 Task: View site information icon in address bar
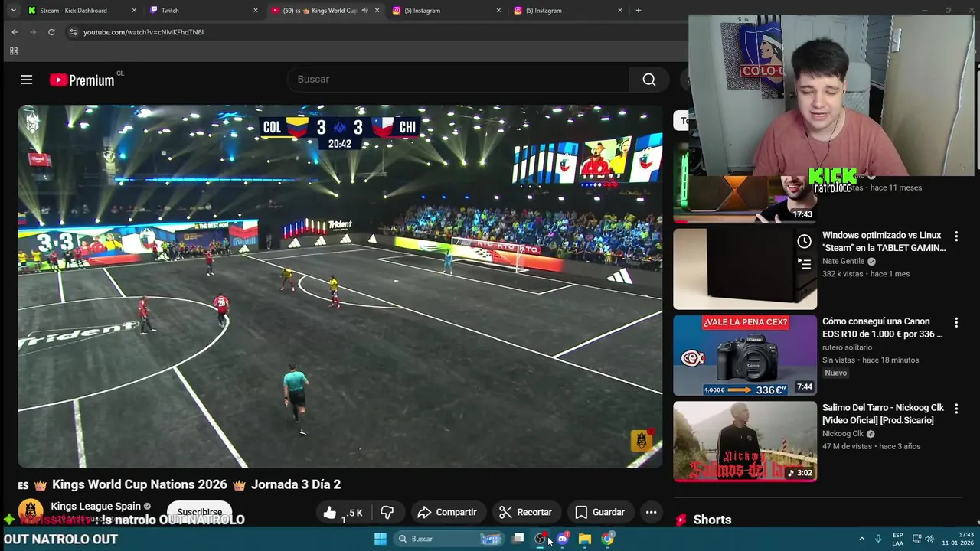pyautogui.click(x=73, y=32)
